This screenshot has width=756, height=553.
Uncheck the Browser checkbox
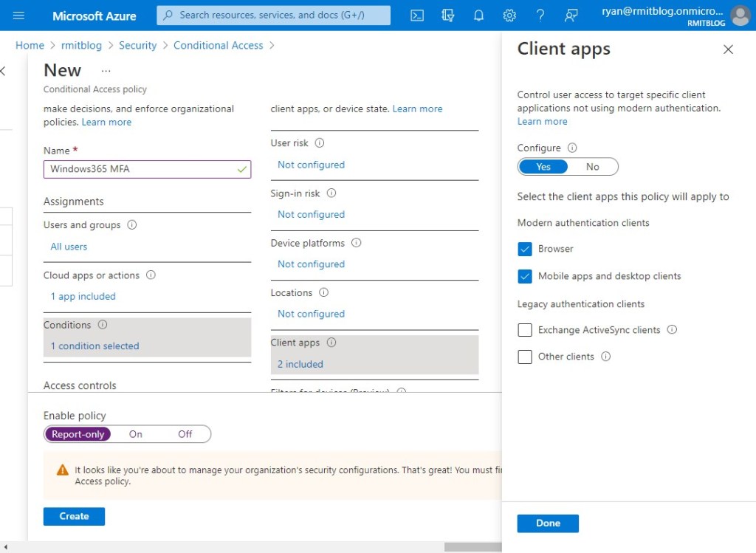point(525,249)
